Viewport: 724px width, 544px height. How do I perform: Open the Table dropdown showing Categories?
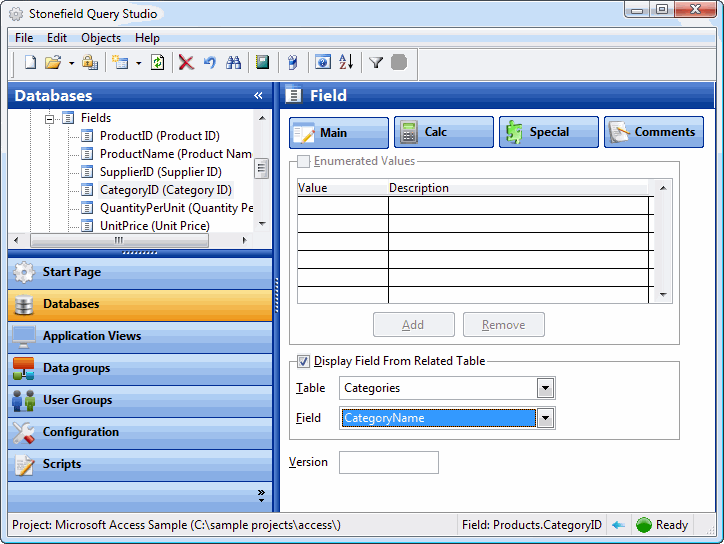point(545,388)
